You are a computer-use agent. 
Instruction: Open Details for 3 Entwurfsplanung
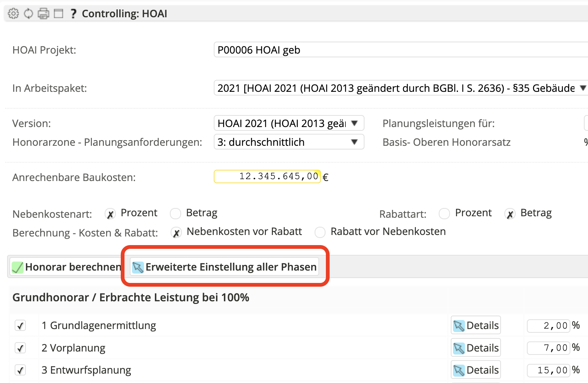(x=476, y=370)
